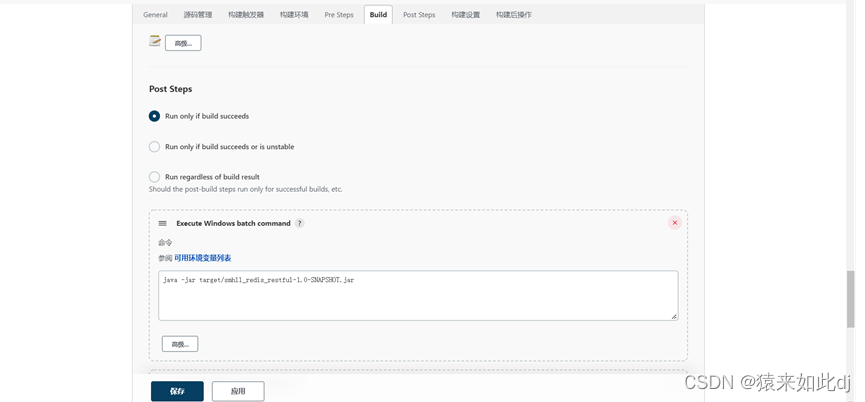This screenshot has height=402, width=865.
Task: Click the command box resize grip
Action: 674,316
